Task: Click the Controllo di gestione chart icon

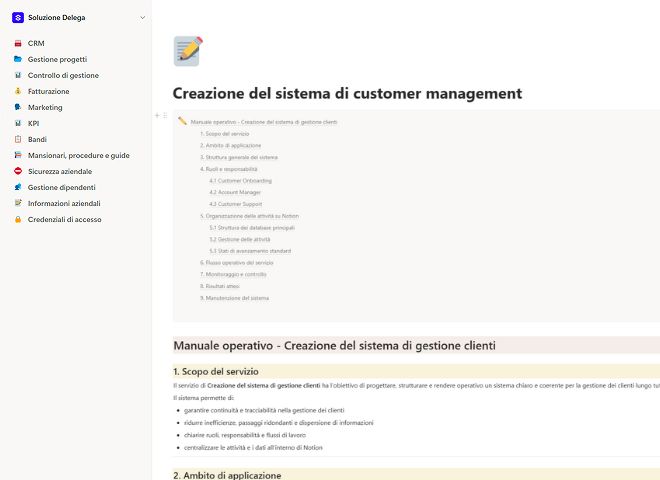Action: [x=18, y=75]
